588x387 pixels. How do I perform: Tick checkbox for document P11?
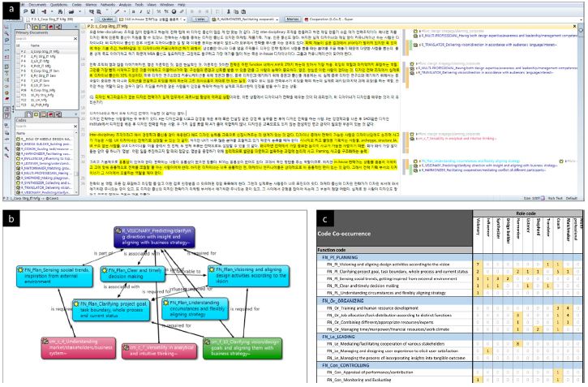pyautogui.click(x=19, y=95)
